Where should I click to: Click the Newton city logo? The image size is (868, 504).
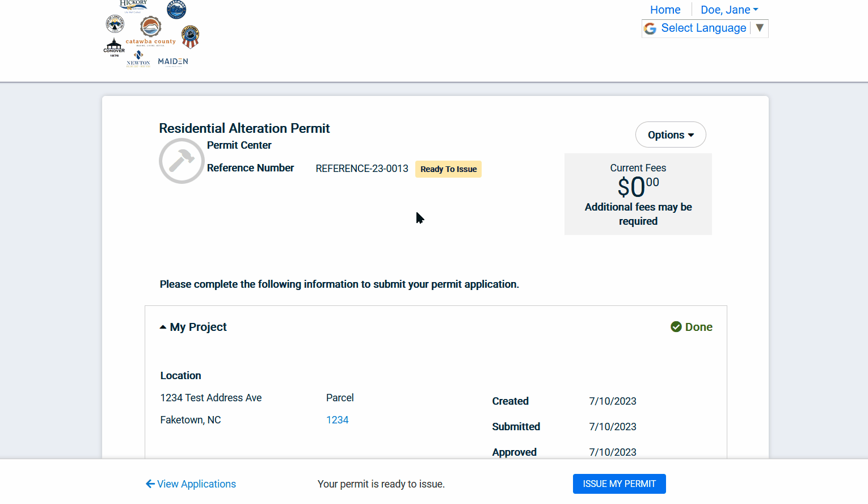138,59
